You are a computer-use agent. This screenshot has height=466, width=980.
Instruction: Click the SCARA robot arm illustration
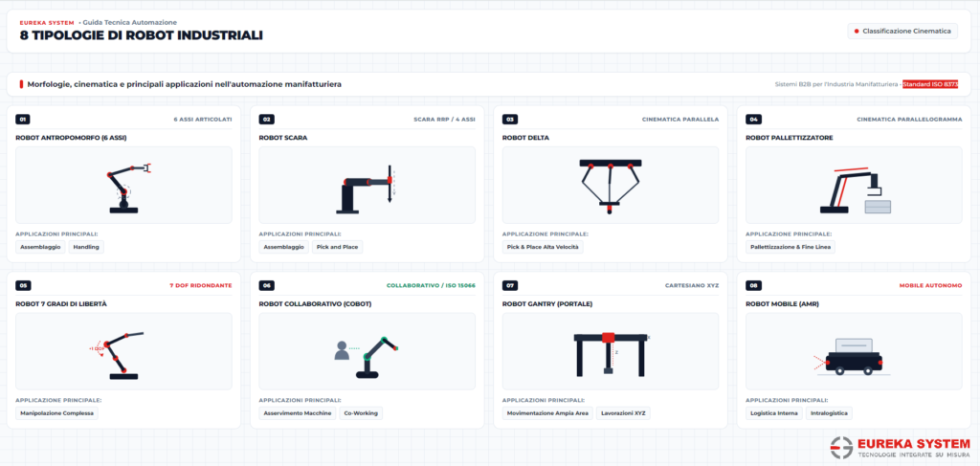(367, 189)
